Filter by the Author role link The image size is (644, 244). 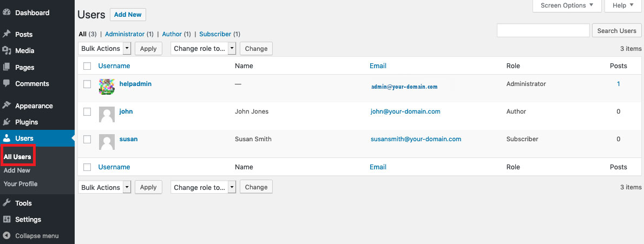point(172,34)
